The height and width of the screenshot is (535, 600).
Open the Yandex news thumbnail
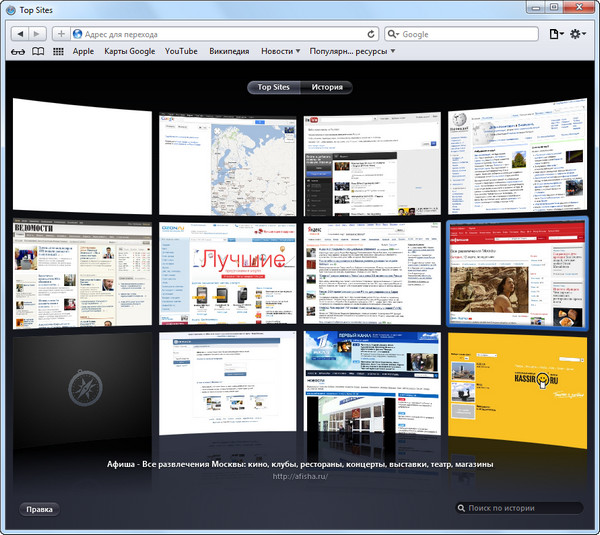tap(372, 273)
